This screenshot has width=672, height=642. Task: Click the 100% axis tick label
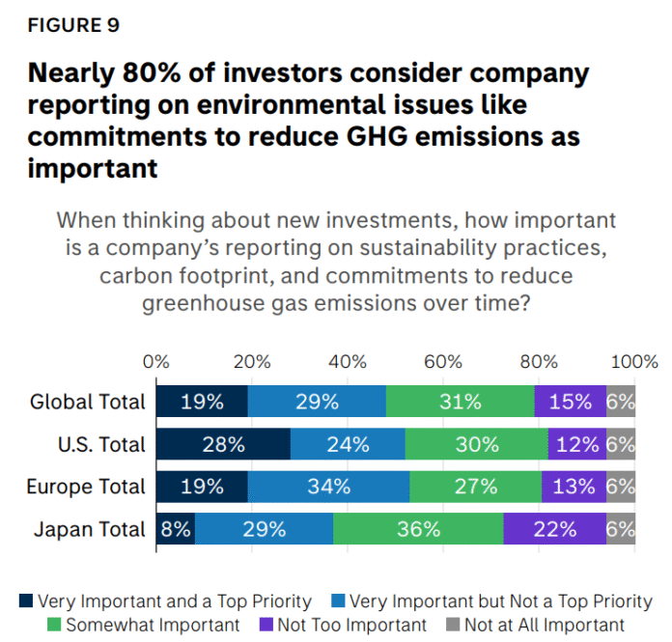click(x=634, y=362)
